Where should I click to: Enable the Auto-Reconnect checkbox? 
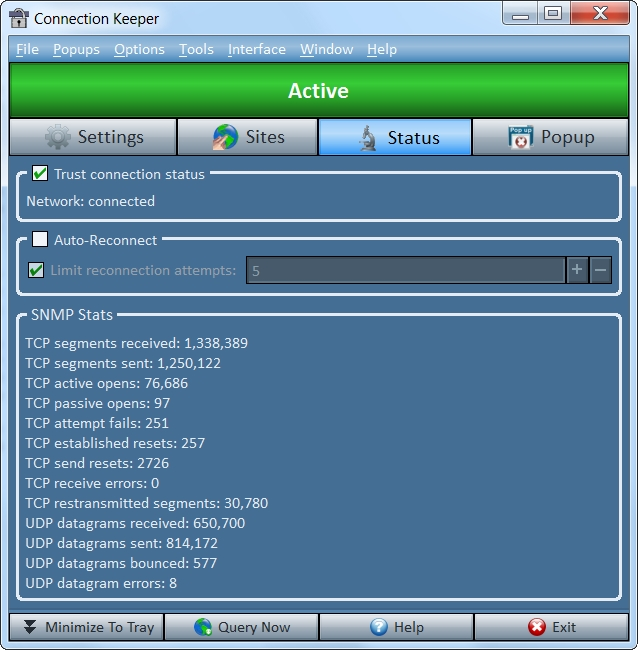pos(40,239)
